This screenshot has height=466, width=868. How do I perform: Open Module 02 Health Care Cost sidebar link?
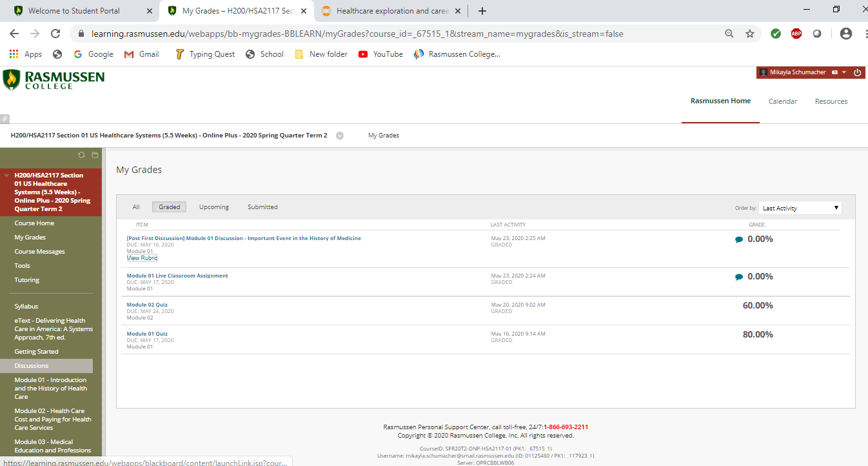(x=53, y=420)
